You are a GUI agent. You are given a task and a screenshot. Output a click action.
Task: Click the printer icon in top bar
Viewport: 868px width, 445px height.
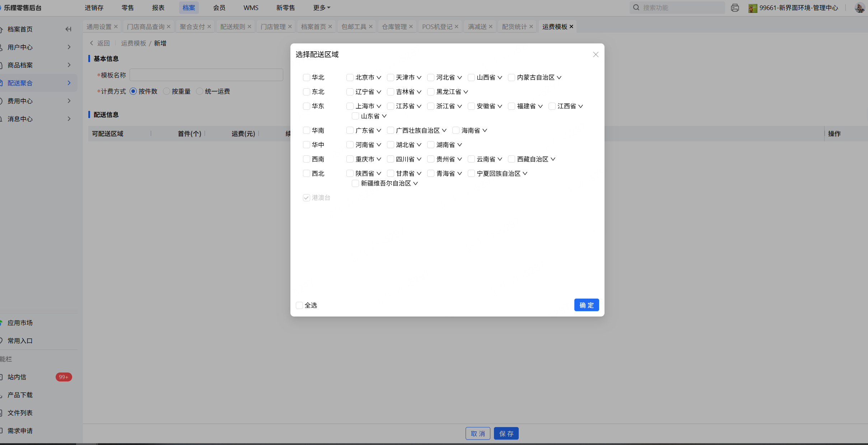tap(735, 8)
